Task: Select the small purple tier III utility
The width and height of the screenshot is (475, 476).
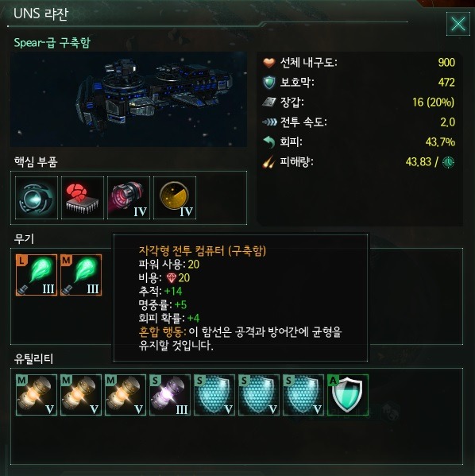Action: coord(170,395)
